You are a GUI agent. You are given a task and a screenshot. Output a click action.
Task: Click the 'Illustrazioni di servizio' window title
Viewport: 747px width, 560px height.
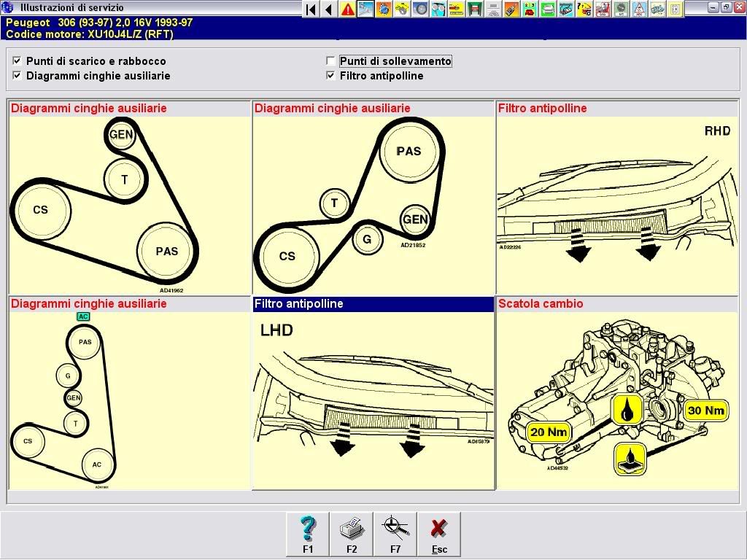click(x=72, y=7)
